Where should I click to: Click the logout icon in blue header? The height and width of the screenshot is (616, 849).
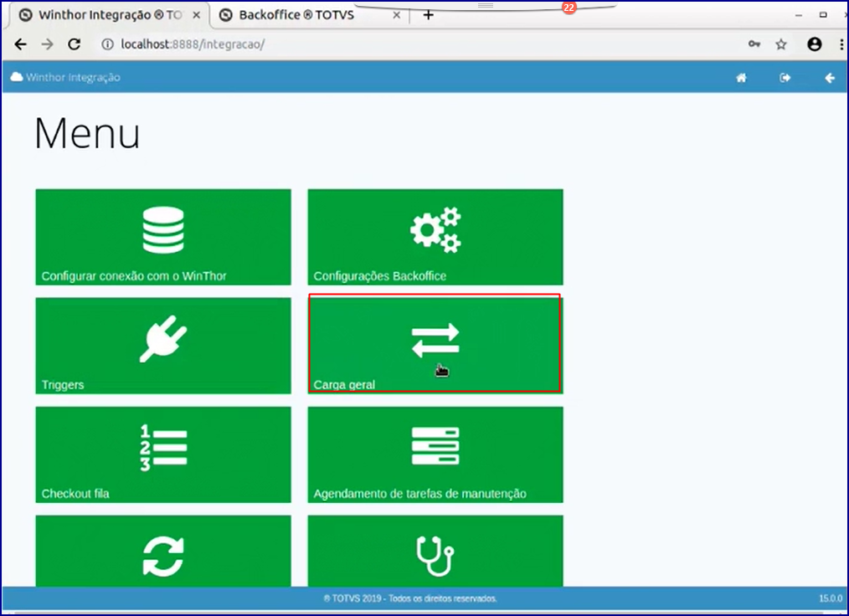(x=785, y=78)
